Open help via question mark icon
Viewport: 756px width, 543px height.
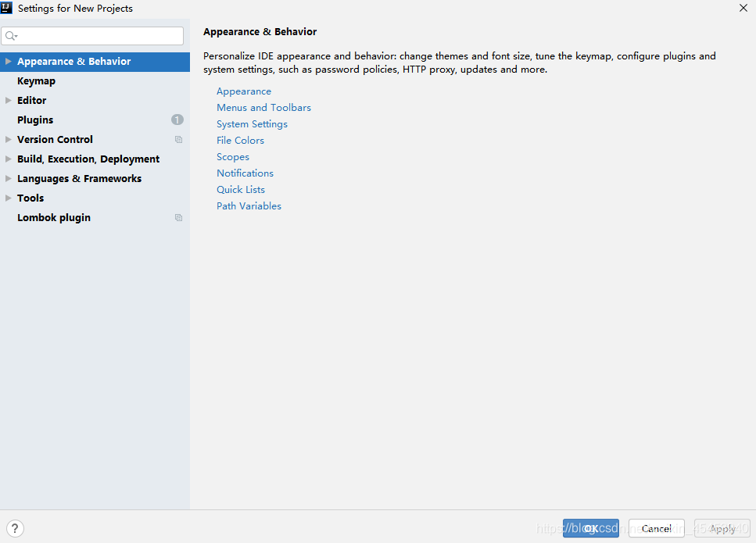(15, 528)
